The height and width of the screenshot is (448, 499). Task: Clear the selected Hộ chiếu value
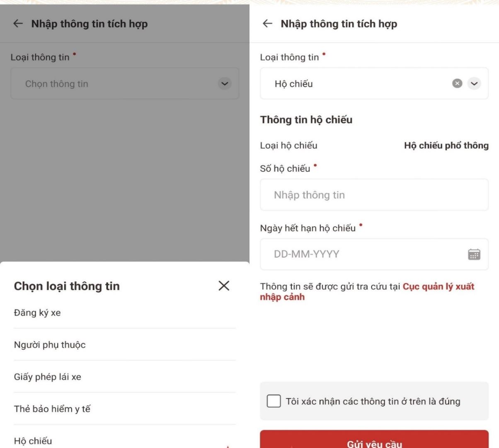[x=457, y=83]
